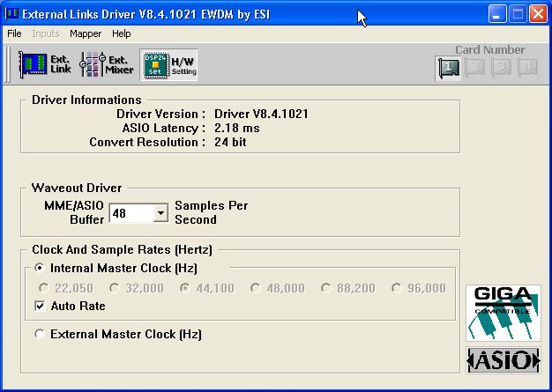This screenshot has height=392, width=552.
Task: Open the Ext. Link panel
Action: [45, 64]
